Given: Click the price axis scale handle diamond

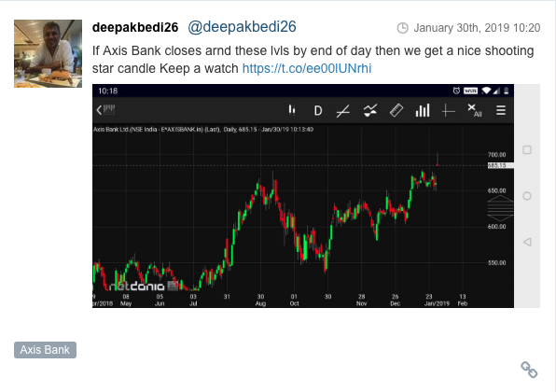Looking at the screenshot, I should (x=500, y=208).
